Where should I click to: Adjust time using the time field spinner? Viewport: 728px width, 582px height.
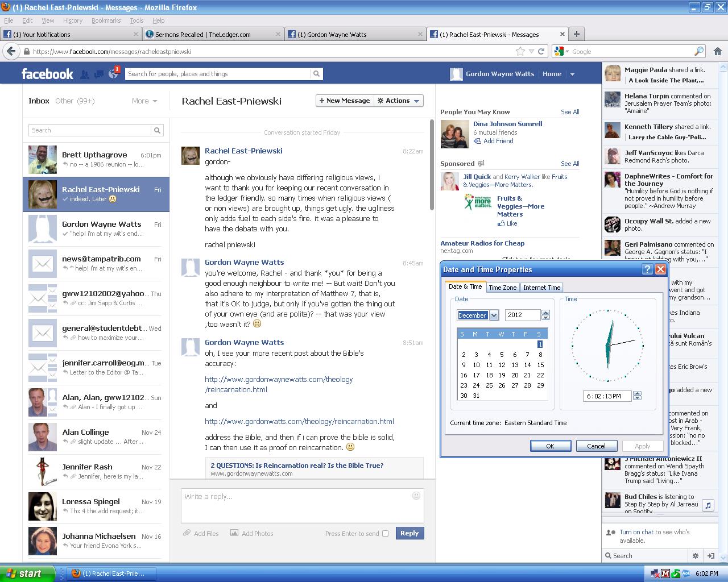637,396
